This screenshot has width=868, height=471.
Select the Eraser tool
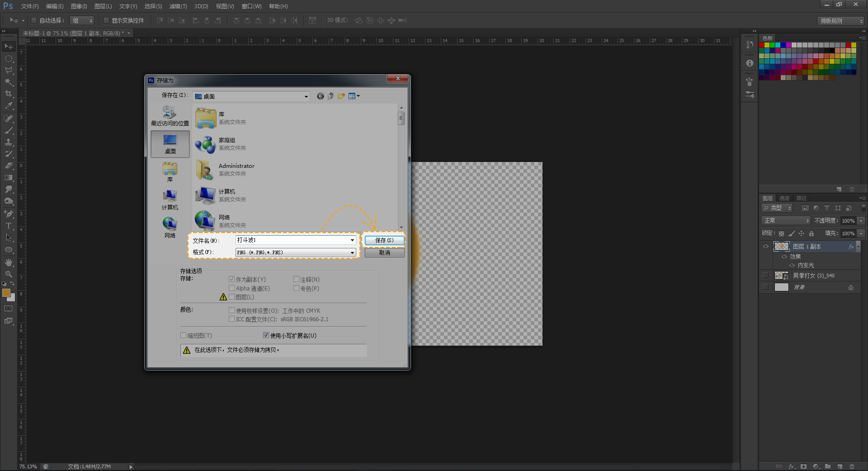pos(9,166)
